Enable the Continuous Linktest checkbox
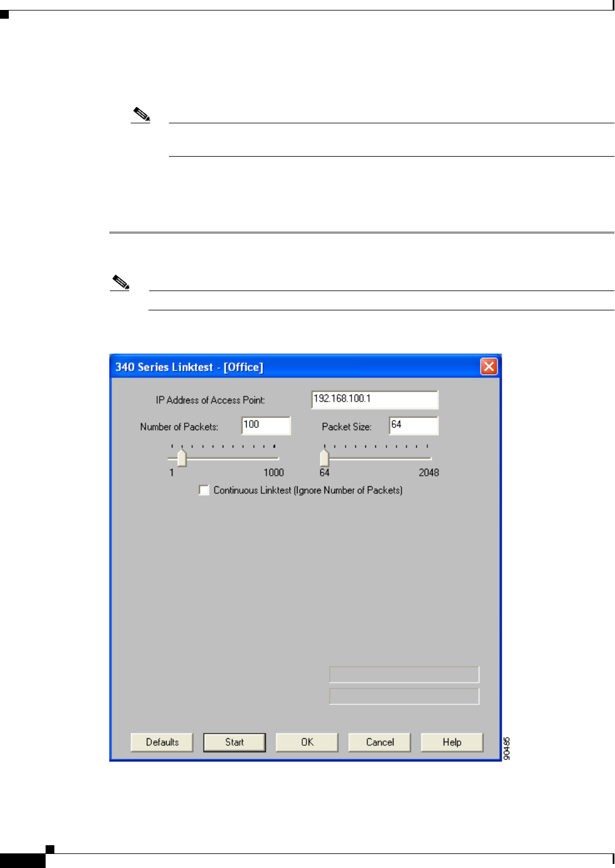615x868 pixels. pyautogui.click(x=204, y=490)
